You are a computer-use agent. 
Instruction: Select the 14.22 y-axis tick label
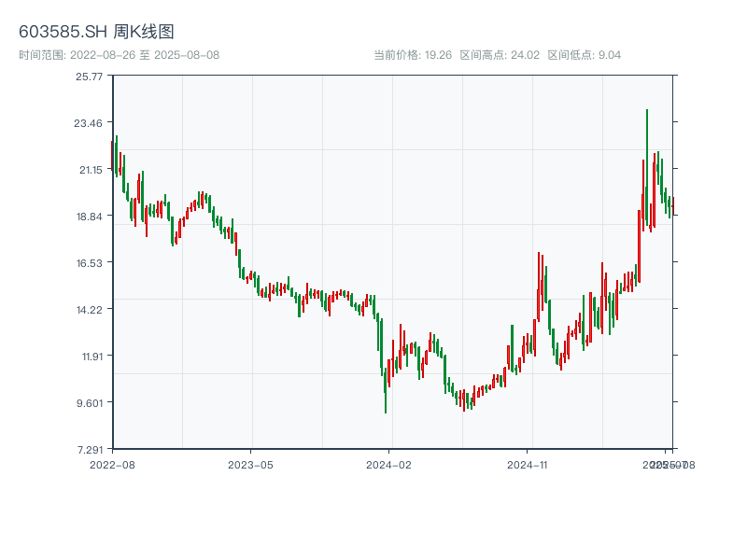point(90,310)
